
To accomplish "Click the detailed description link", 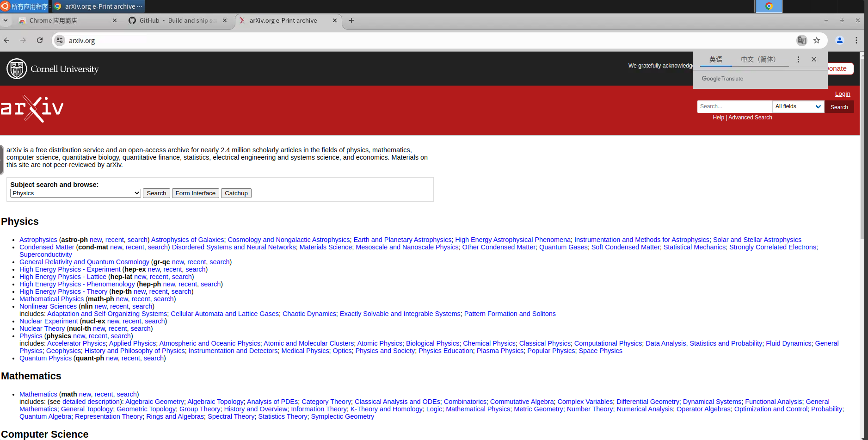I will click(x=91, y=402).
